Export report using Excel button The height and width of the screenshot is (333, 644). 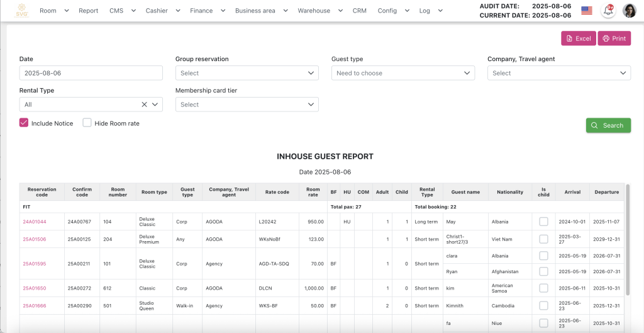coord(578,38)
